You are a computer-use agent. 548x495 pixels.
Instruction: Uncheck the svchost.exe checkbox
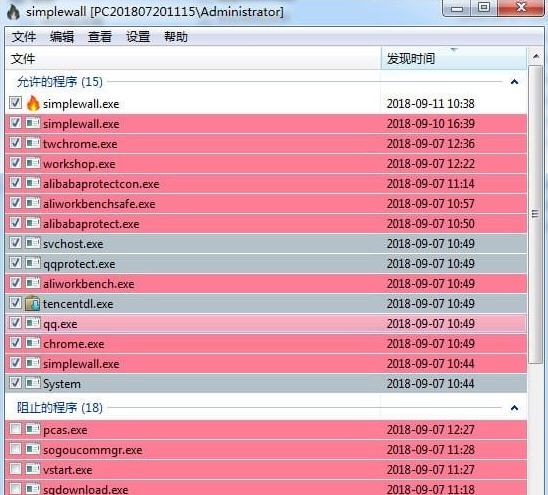pyautogui.click(x=15, y=243)
